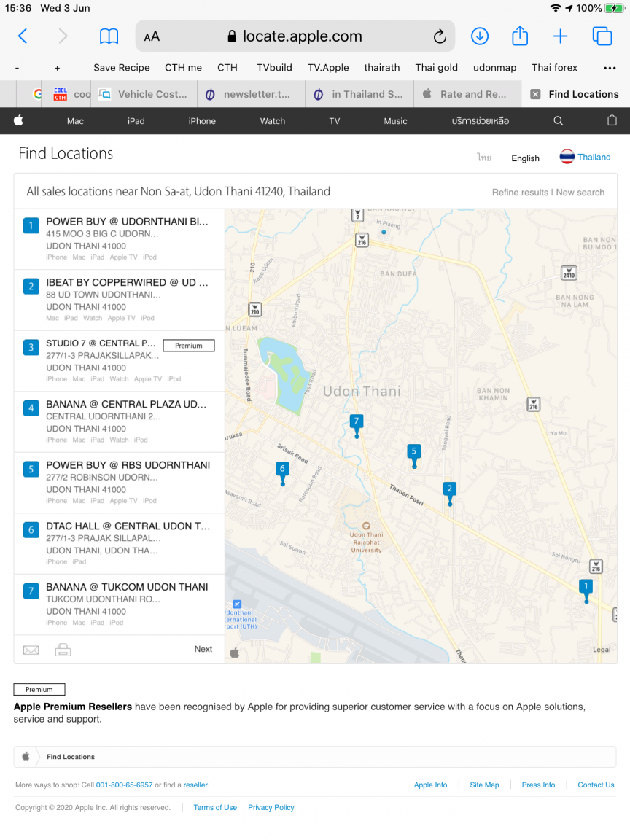
Task: Email the results with envelope icon
Action: pos(31,650)
